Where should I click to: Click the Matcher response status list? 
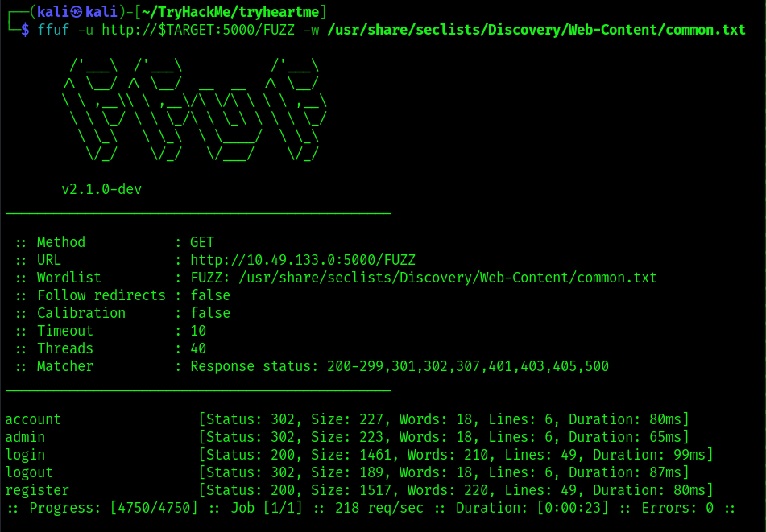pyautogui.click(x=400, y=366)
